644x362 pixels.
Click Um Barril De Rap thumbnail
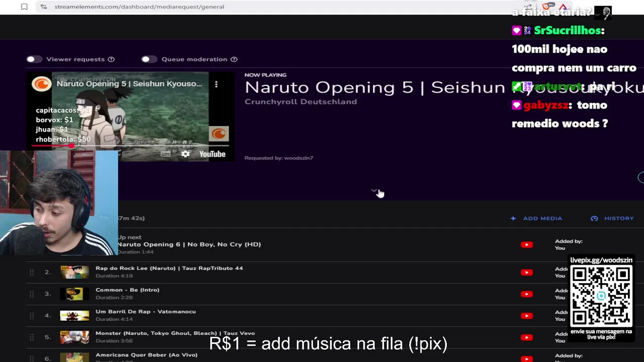pos(74,315)
